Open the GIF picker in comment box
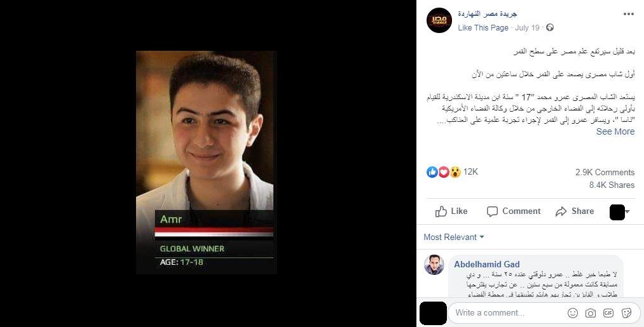The width and height of the screenshot is (644, 327). [608, 313]
